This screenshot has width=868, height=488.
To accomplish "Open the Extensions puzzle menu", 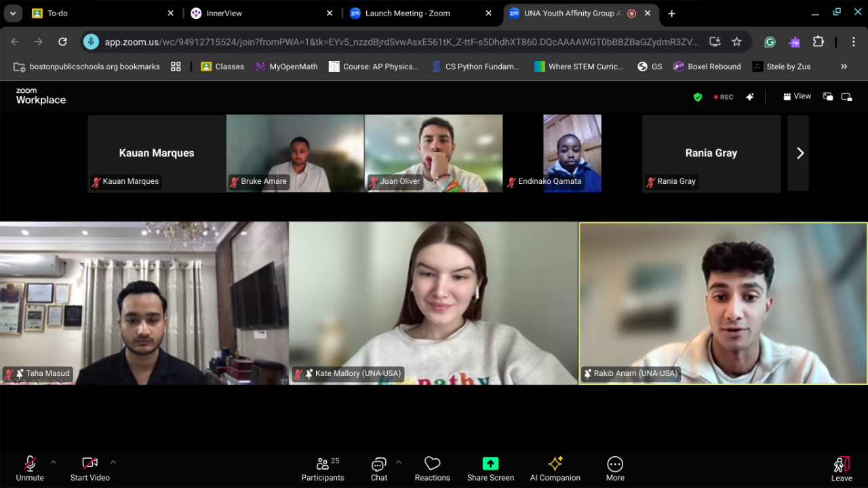I will tap(818, 41).
